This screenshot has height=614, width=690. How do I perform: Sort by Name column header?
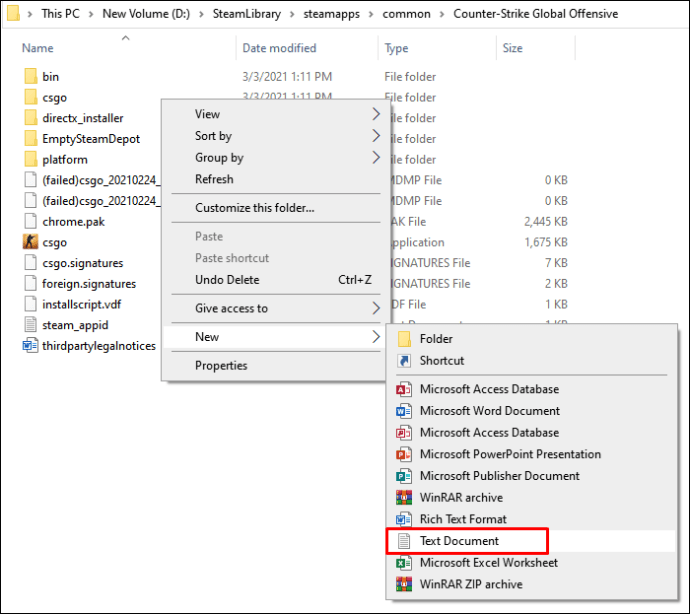point(38,48)
